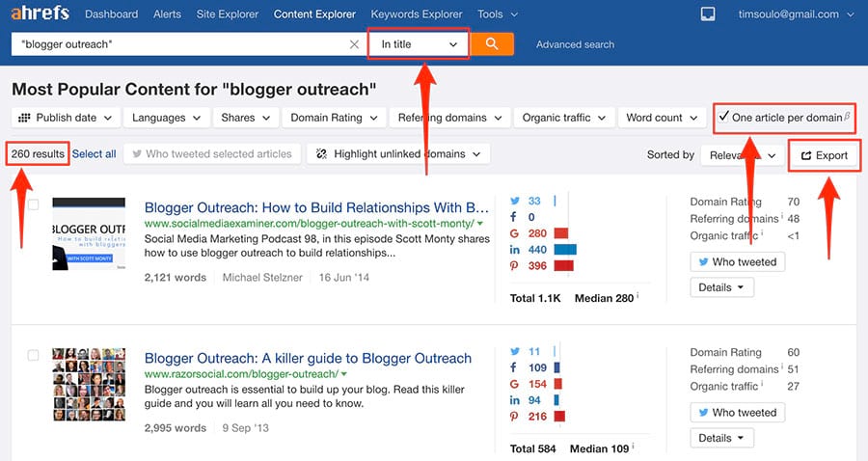
Task: Switch to Content Explorer
Action: click(x=314, y=14)
